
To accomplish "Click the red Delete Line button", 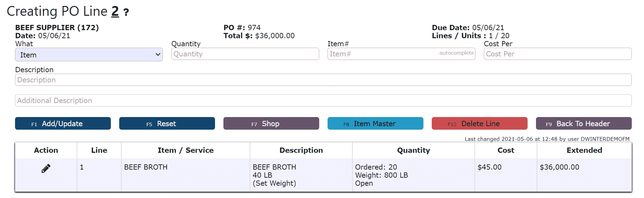I will (480, 123).
